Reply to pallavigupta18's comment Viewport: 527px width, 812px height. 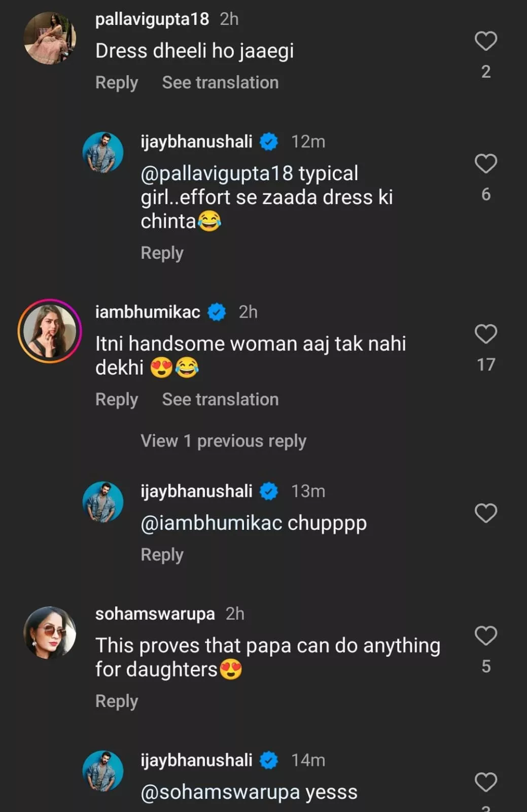117,82
